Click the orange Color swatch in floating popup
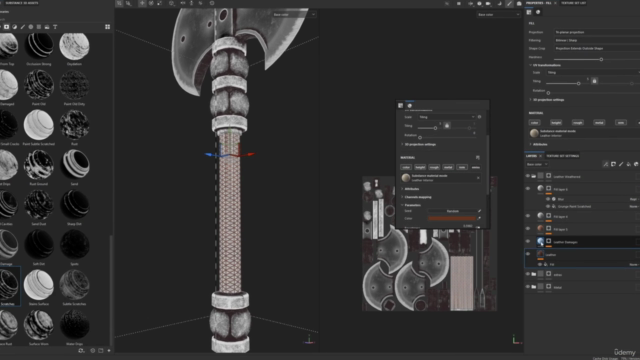Viewport: 640px width, 360px height. pyautogui.click(x=452, y=218)
